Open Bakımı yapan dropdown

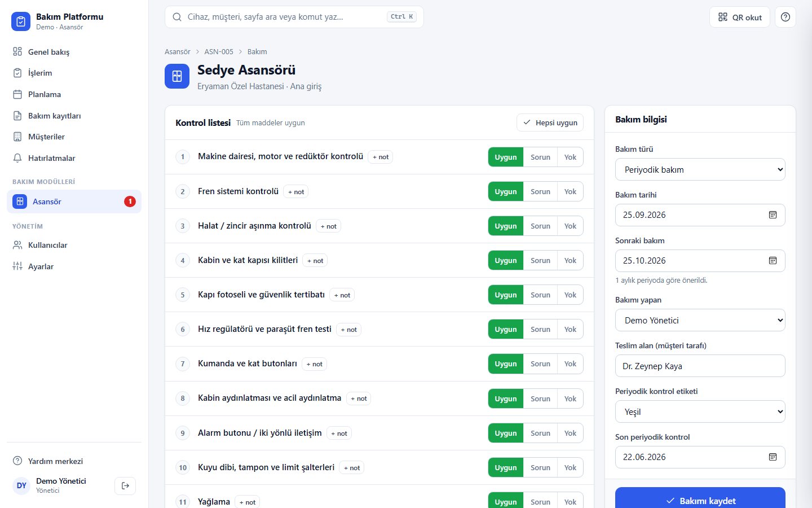tap(700, 320)
